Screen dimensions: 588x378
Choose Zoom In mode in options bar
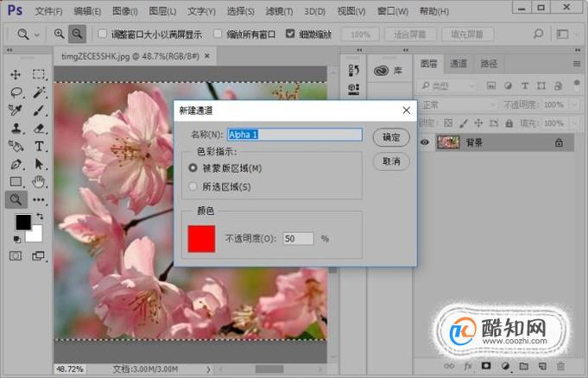[x=59, y=34]
